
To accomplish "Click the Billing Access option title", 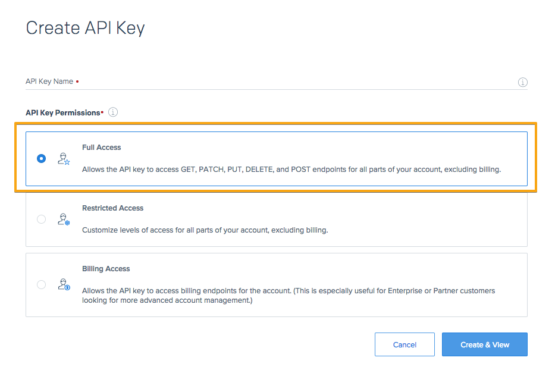I will (x=106, y=269).
